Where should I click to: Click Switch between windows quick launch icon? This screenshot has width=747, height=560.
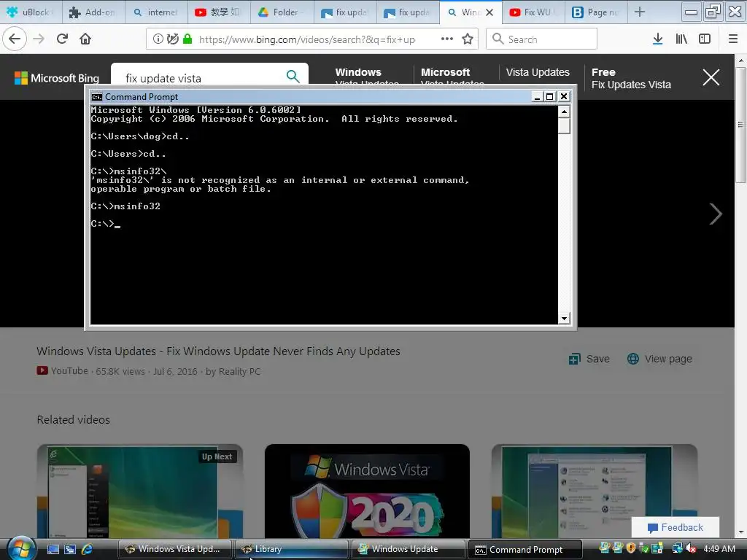[70, 550]
